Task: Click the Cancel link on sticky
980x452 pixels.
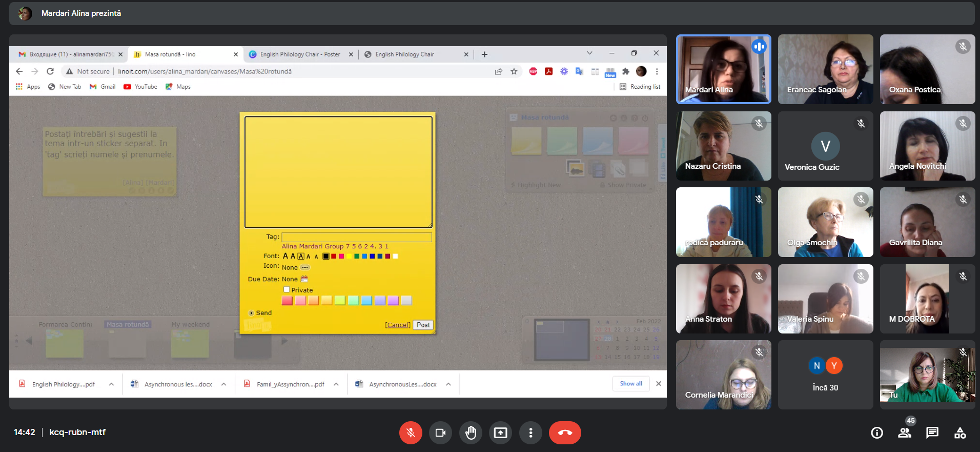Action: click(x=397, y=325)
